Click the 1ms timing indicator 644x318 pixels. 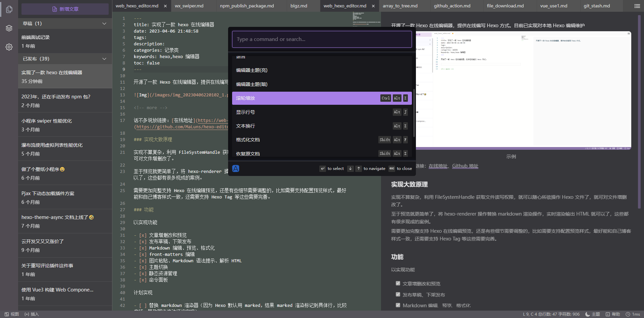point(633,314)
